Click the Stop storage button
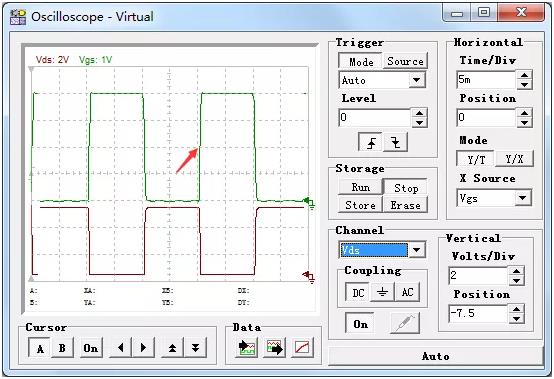The height and width of the screenshot is (379, 554). coord(405,188)
